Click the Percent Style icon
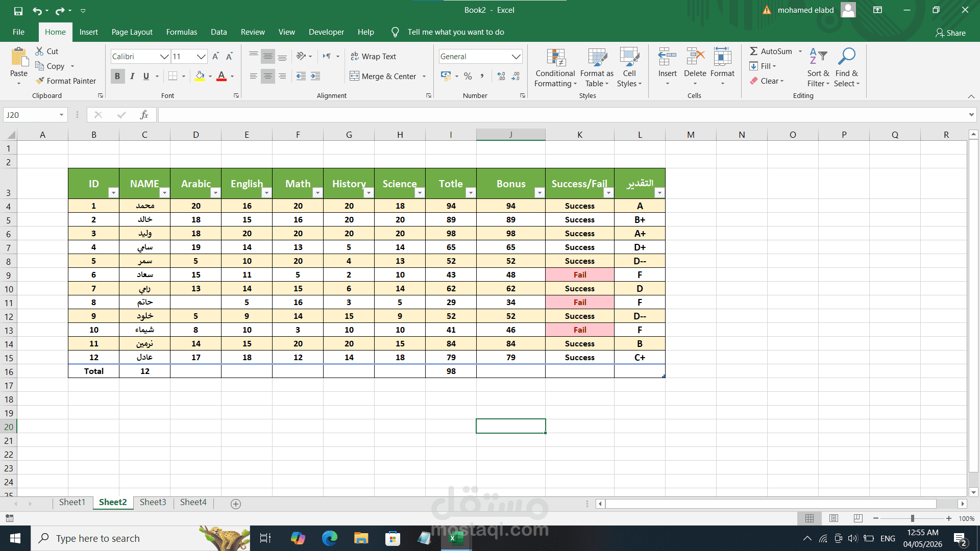Screen dimensions: 980x551 468,76
